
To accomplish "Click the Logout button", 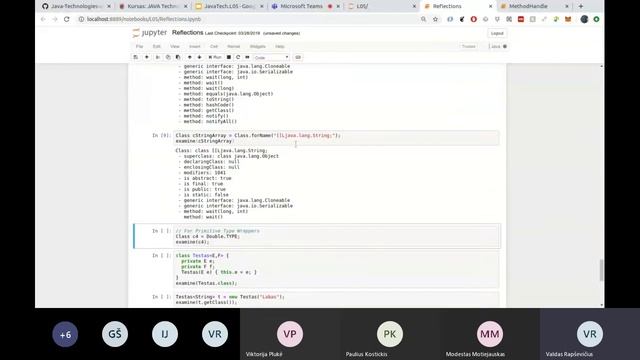I will pyautogui.click(x=497, y=33).
